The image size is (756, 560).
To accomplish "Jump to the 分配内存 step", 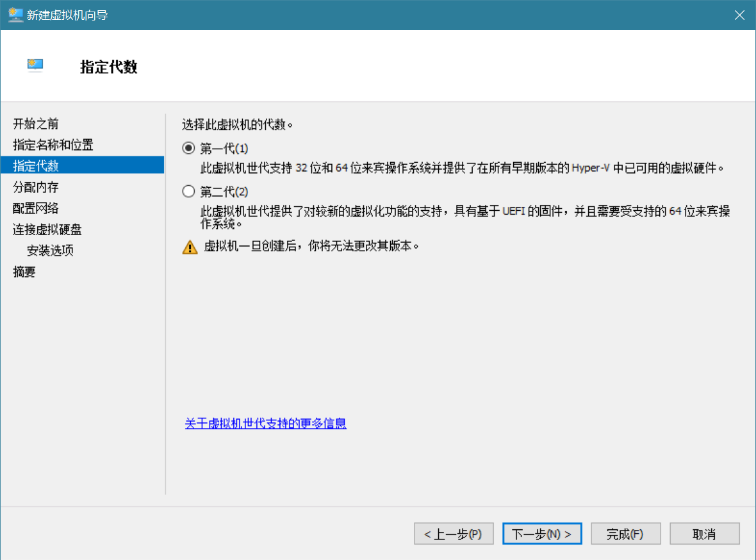I will (x=36, y=187).
